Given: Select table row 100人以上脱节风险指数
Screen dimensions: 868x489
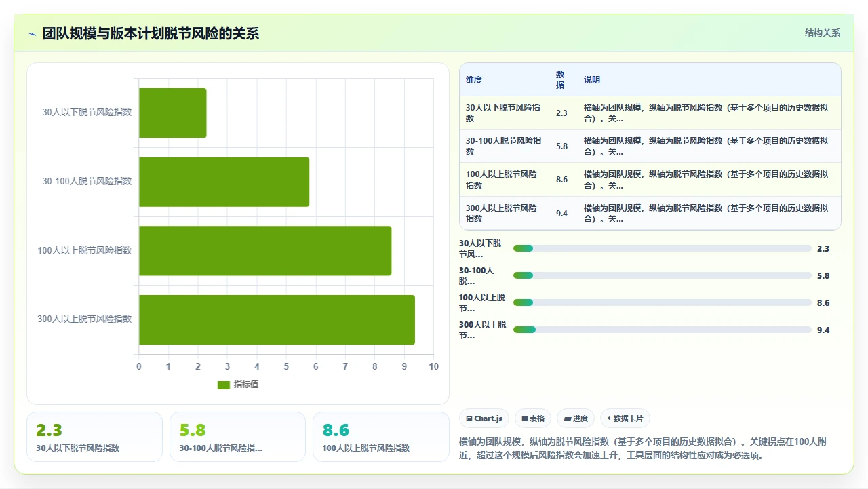Looking at the screenshot, I should pyautogui.click(x=650, y=180).
